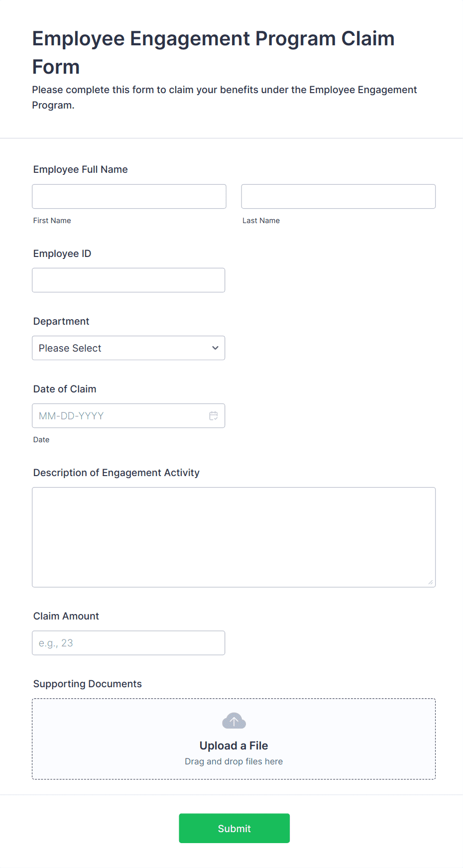The height and width of the screenshot is (868, 463).
Task: Click the Claim Amount label
Action: click(66, 616)
